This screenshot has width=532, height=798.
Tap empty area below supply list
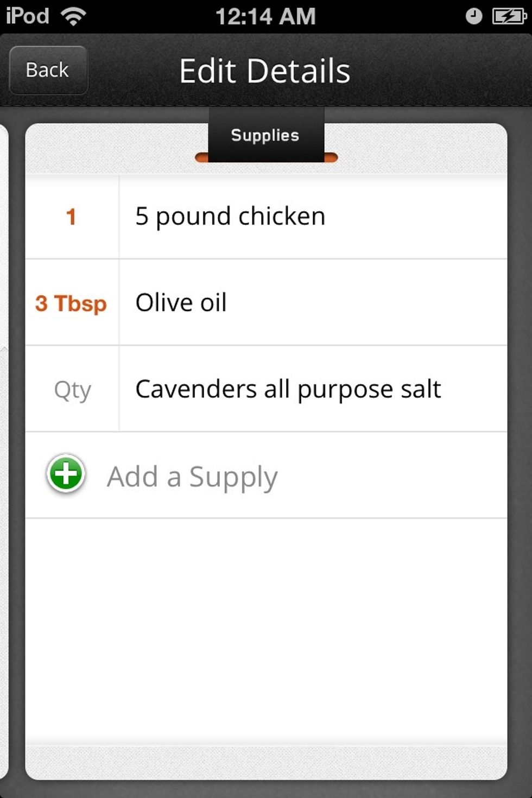[x=266, y=630]
